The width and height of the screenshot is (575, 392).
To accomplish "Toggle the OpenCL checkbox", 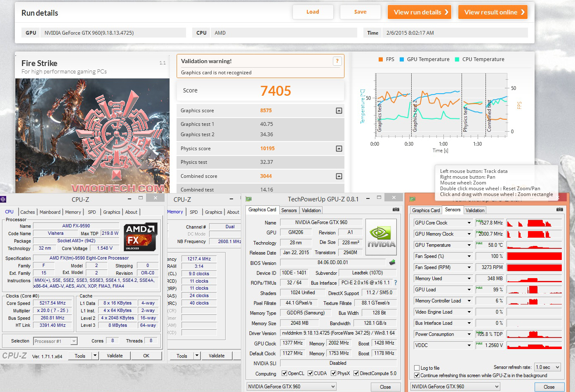I will [284, 373].
